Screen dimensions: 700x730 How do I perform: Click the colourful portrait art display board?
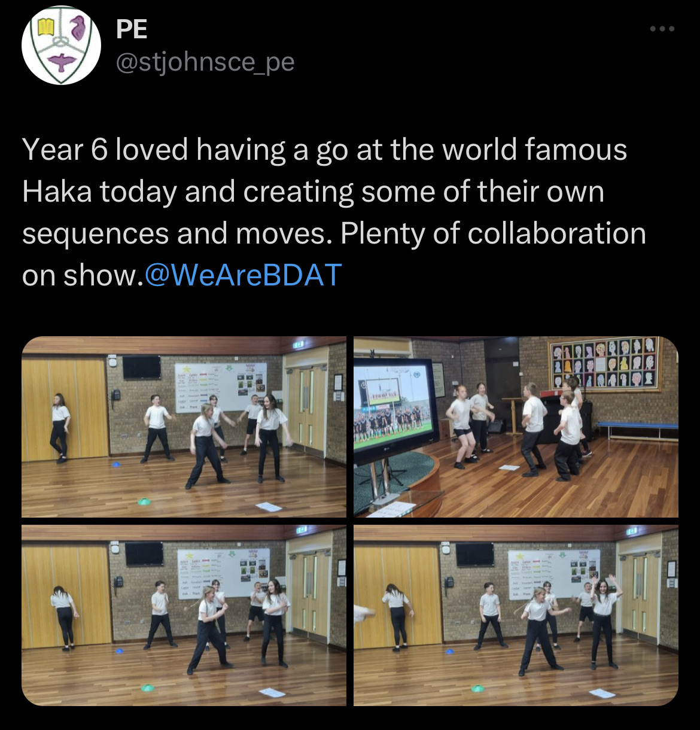(x=604, y=363)
